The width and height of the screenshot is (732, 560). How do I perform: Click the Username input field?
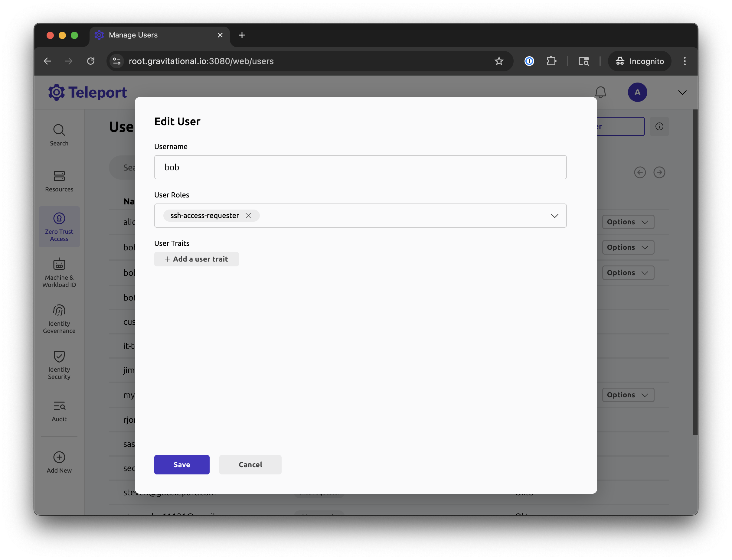[x=360, y=167]
